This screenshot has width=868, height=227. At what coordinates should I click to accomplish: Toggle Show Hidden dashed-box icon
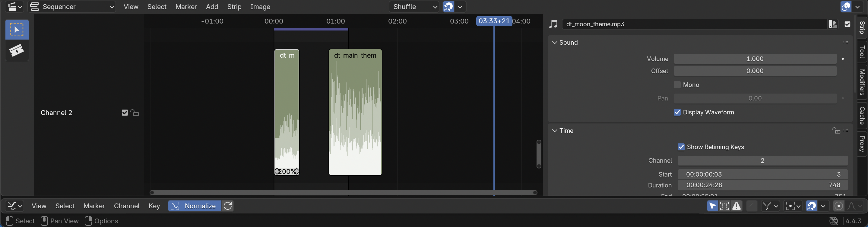(x=724, y=206)
